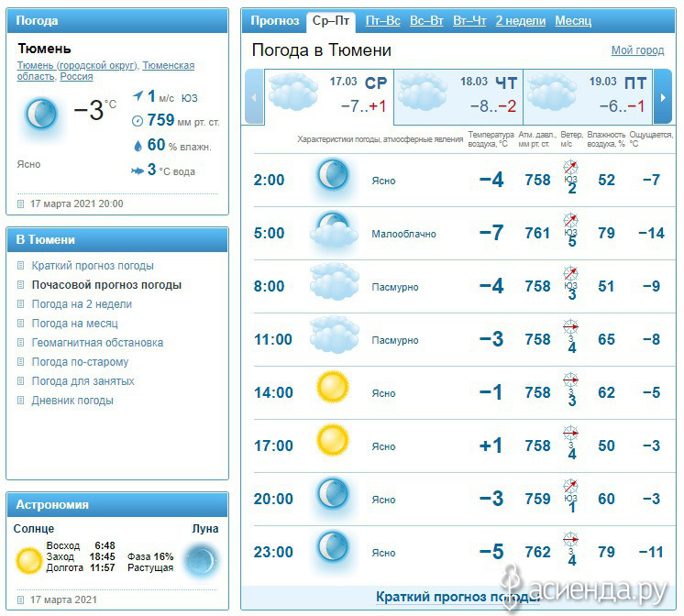This screenshot has width=684, height=616.
Task: Click the right arrow of the day carousel
Action: pyautogui.click(x=663, y=97)
